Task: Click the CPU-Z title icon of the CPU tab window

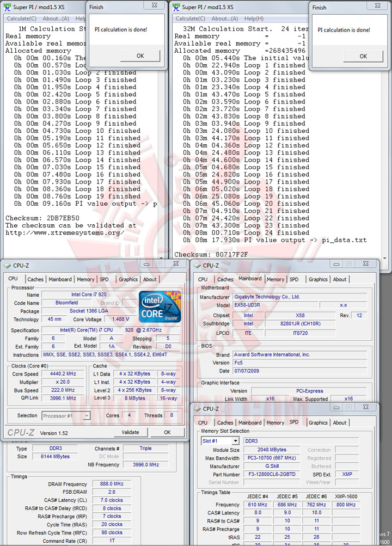Action: [x=8, y=266]
